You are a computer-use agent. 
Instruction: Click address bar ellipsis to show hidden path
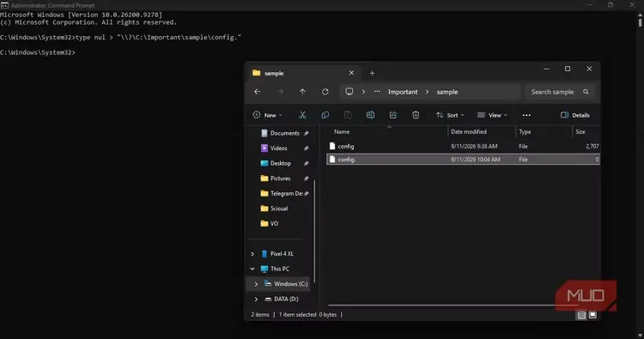[x=377, y=92]
